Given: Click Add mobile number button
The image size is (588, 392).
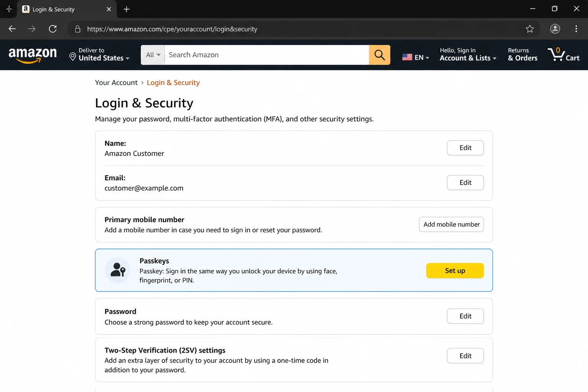Looking at the screenshot, I should click(451, 224).
